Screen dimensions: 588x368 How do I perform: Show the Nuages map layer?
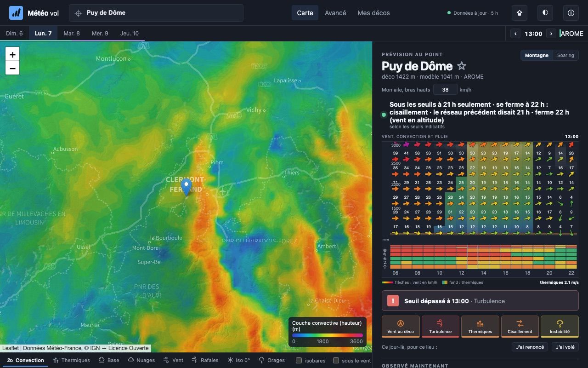click(141, 360)
